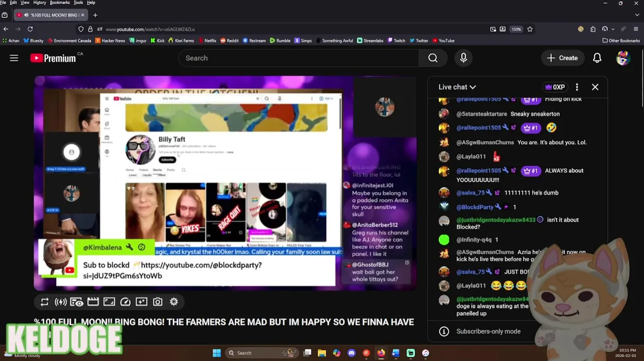This screenshot has height=361, width=644.
Task: Click the site security padlock icon
Action: (x=90, y=29)
